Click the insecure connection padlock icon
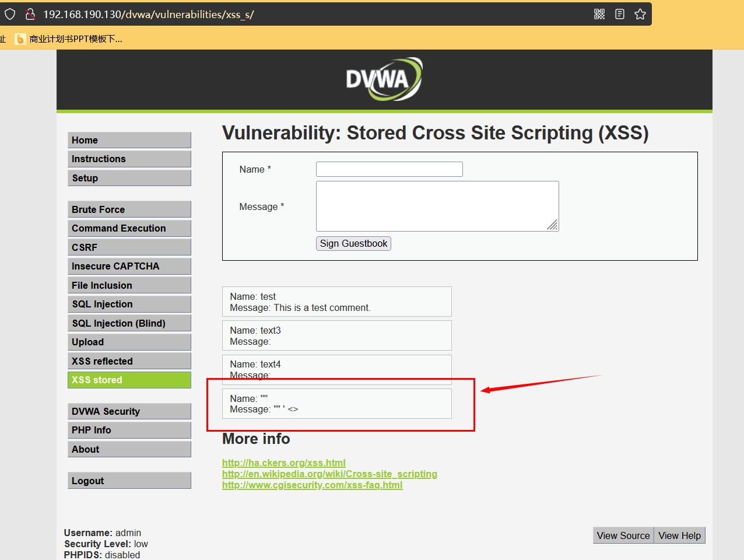This screenshot has height=560, width=744. [x=30, y=14]
